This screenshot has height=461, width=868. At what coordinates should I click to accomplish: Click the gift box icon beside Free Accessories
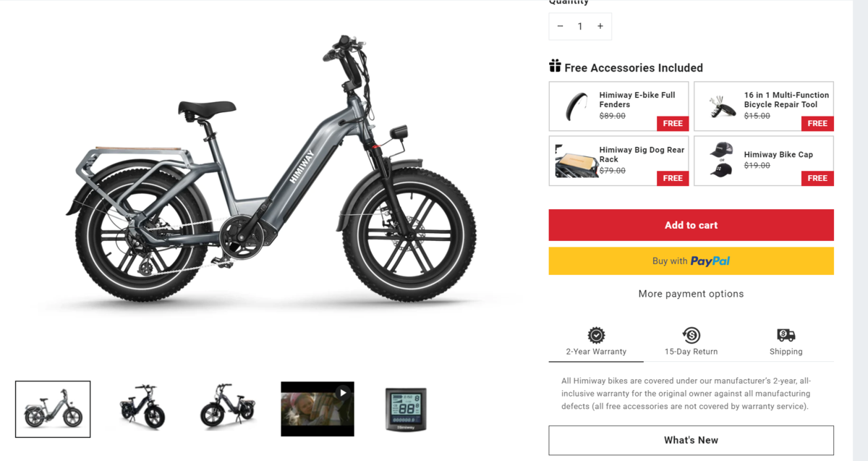555,66
